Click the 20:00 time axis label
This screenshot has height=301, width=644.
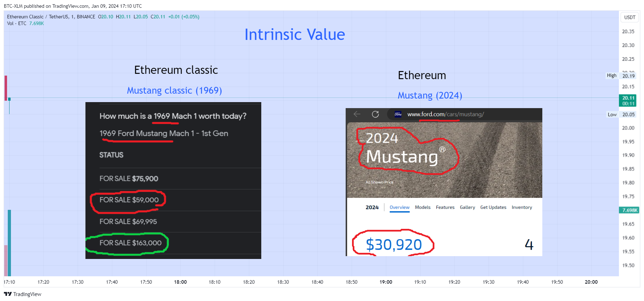point(591,282)
